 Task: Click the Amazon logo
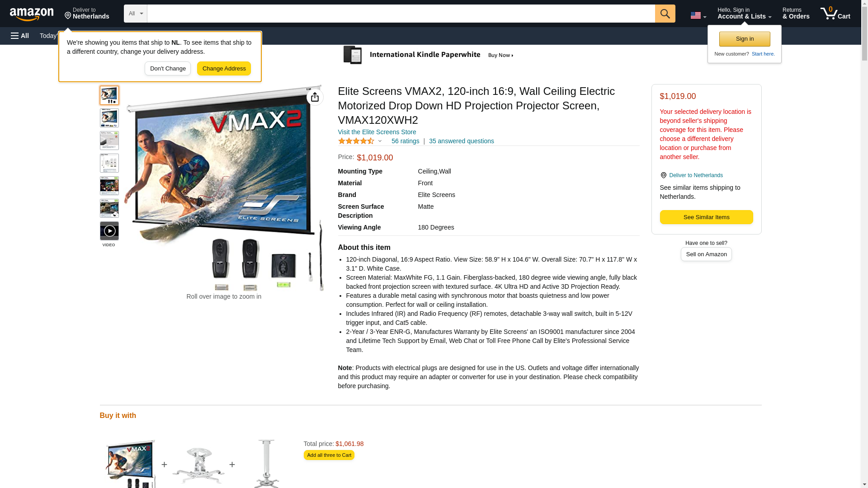click(x=32, y=14)
